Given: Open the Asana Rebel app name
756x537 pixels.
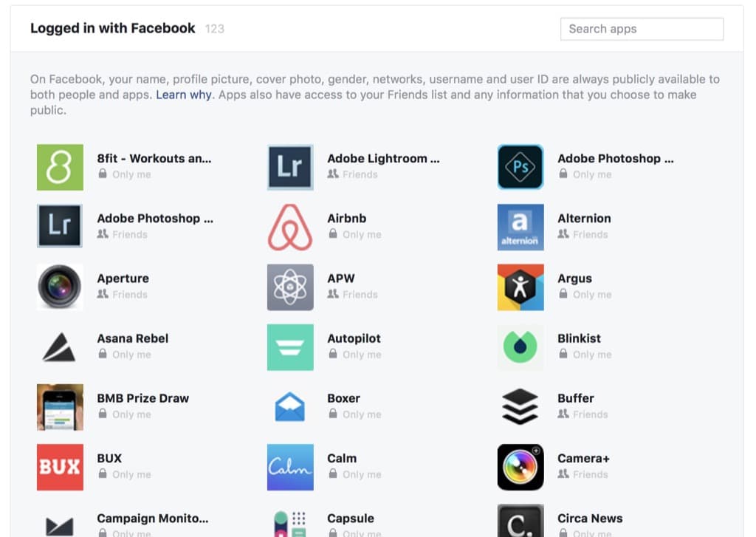Looking at the screenshot, I should coord(133,338).
